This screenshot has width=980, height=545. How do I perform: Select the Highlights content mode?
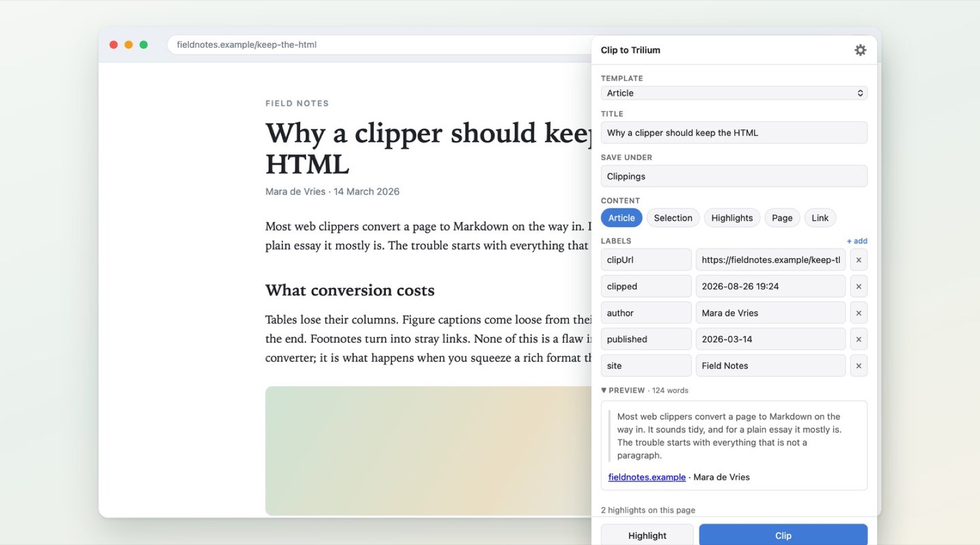[x=732, y=218]
